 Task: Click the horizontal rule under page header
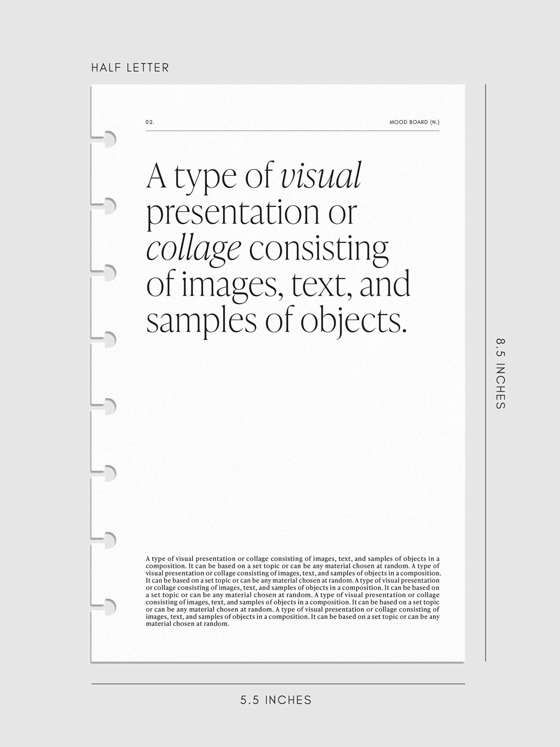pyautogui.click(x=292, y=131)
